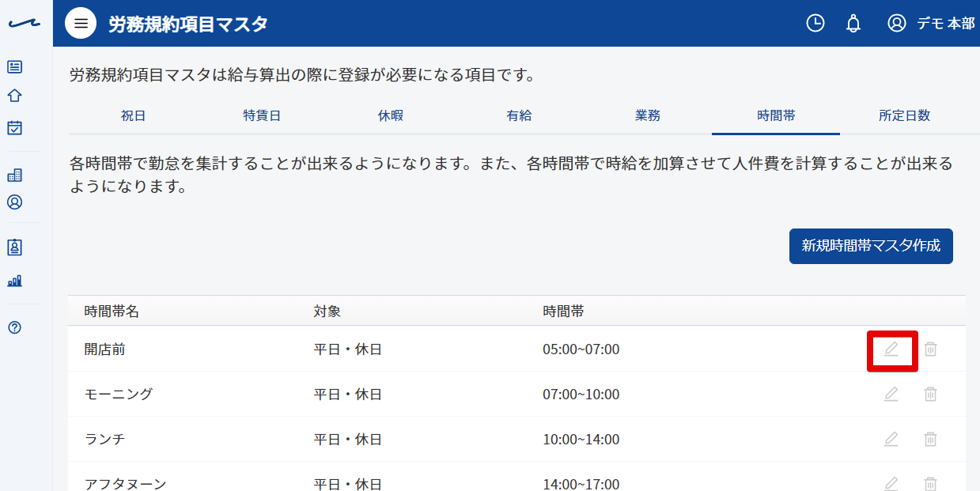
Task: Delete the 開店前 time slot
Action: coord(931,349)
